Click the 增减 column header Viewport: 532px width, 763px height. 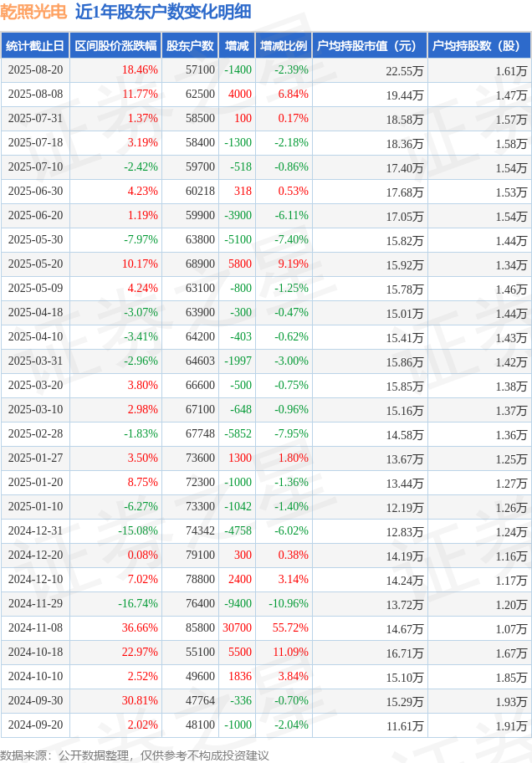pyautogui.click(x=237, y=46)
